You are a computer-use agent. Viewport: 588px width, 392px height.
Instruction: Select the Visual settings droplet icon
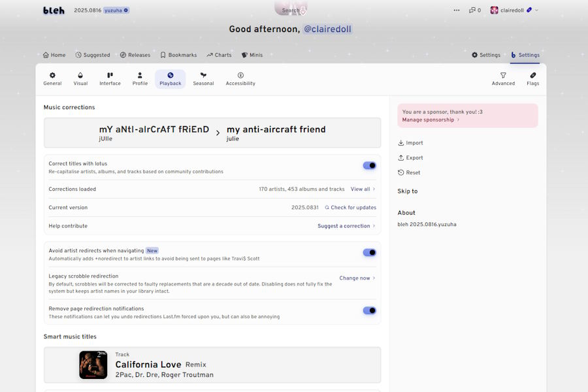[x=80, y=76]
